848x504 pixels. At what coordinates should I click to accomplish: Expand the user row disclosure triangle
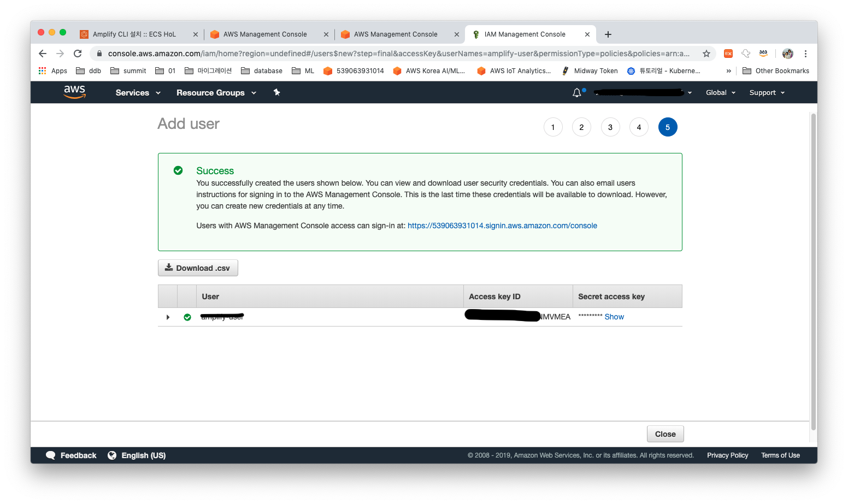168,317
